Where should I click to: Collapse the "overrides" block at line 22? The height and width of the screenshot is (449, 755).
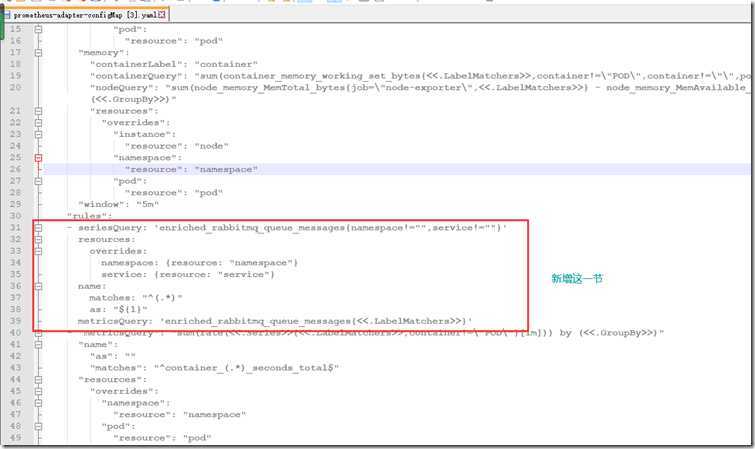[38, 123]
